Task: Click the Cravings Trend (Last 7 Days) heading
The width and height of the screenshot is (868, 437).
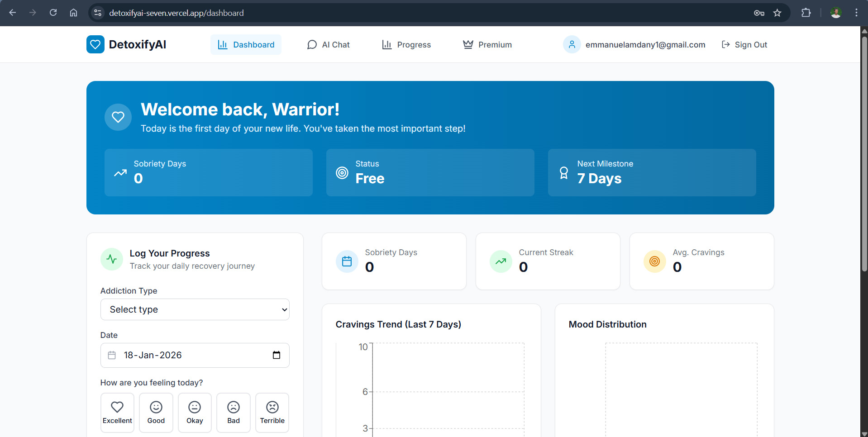Action: 398,324
